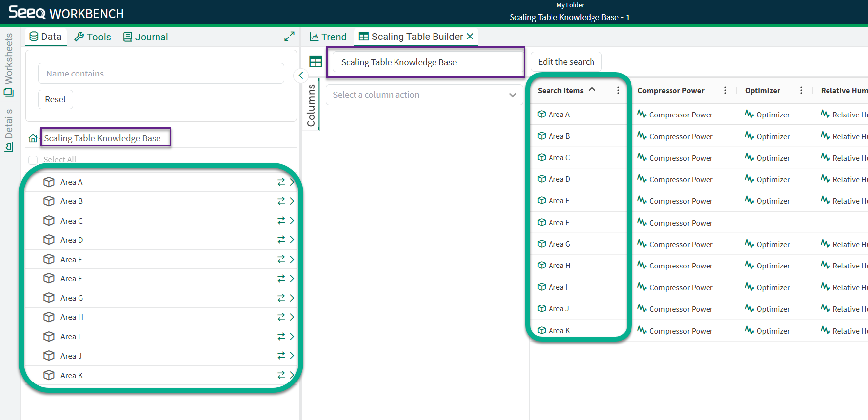Open the Compressor Power column options menu

[725, 91]
